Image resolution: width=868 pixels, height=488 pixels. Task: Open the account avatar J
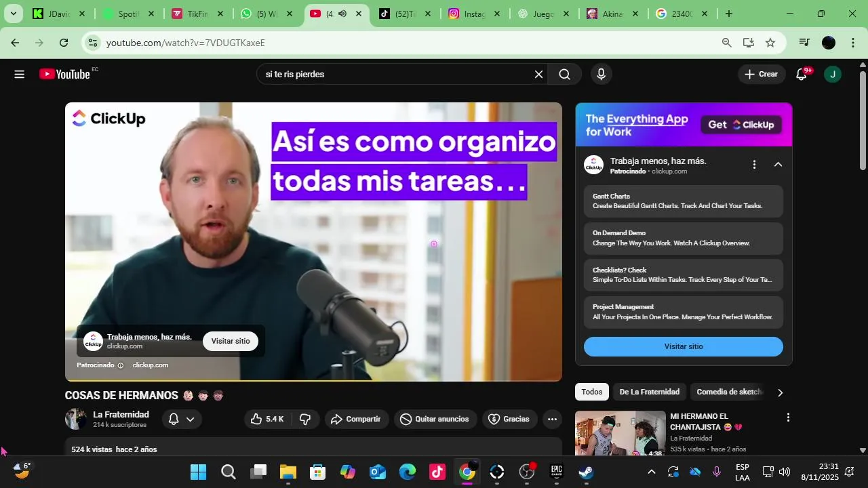coord(833,75)
